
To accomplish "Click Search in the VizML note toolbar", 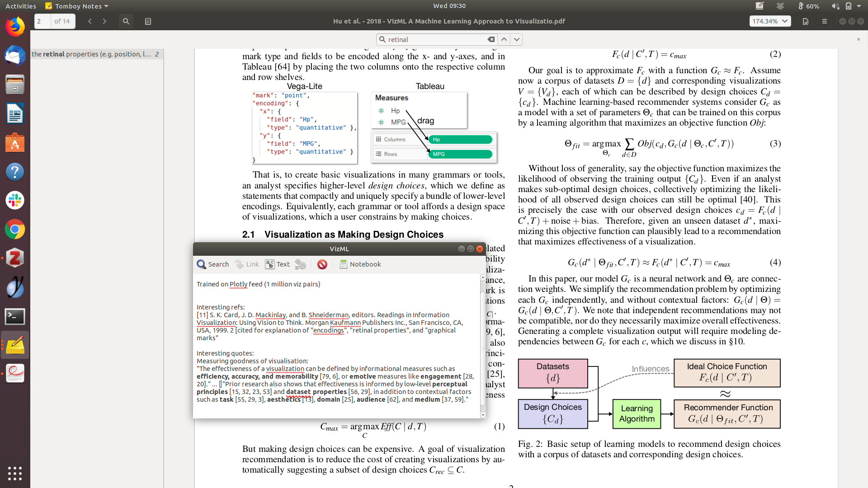I will (213, 264).
